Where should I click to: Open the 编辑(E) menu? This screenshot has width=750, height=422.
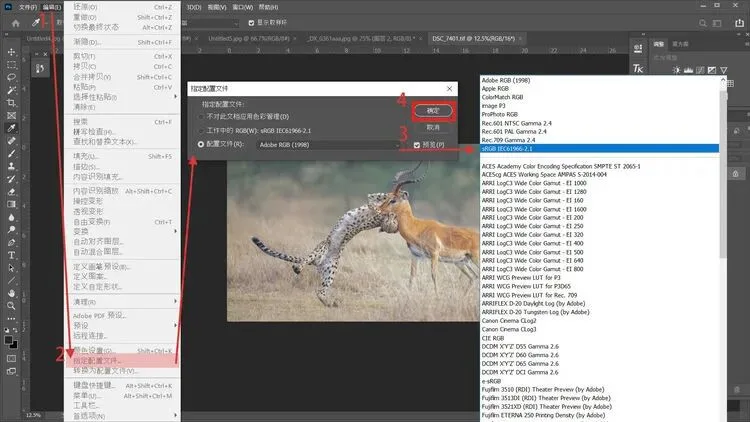pos(52,7)
